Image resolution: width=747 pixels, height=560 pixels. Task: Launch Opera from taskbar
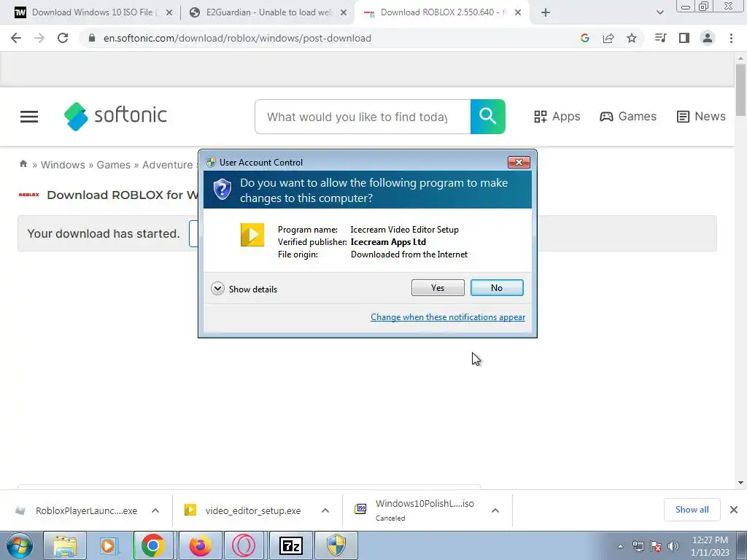point(244,545)
